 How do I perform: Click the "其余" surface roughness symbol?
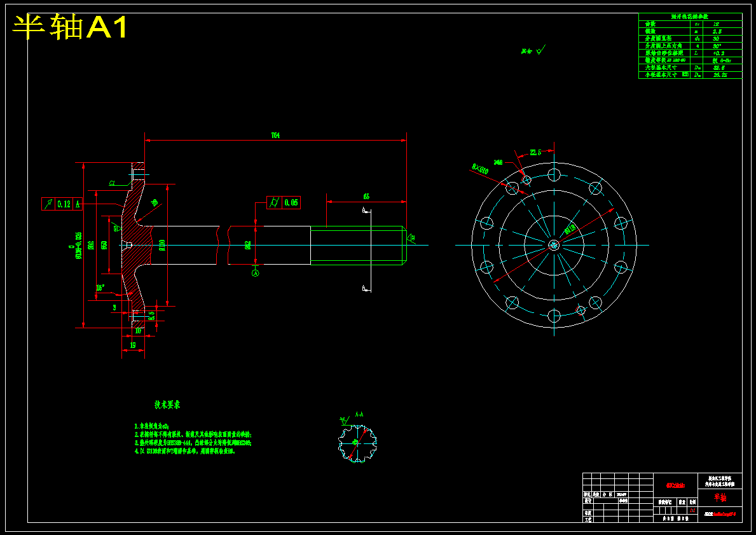pyautogui.click(x=533, y=50)
